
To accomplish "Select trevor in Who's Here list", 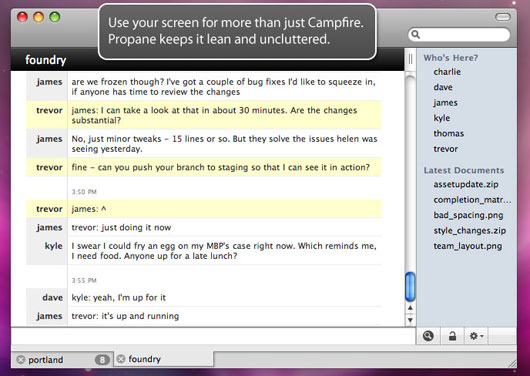I will tap(445, 149).
